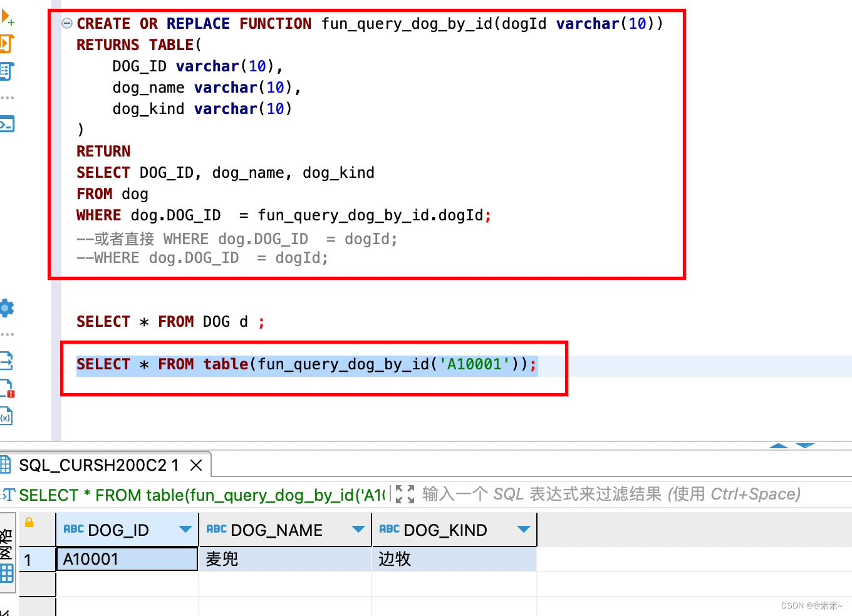Click the FROM dog line
Image resolution: width=852 pixels, height=616 pixels.
click(112, 194)
